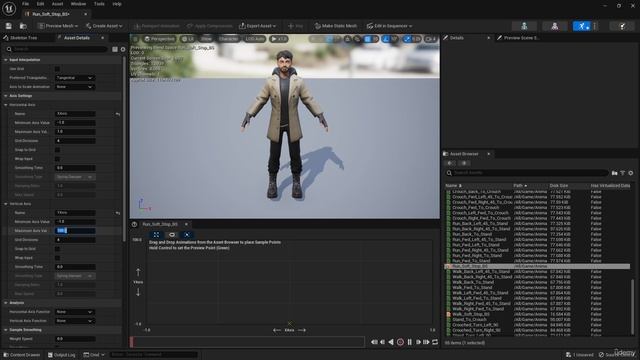Click the blend space triangulation toggle icon

(x=187, y=235)
